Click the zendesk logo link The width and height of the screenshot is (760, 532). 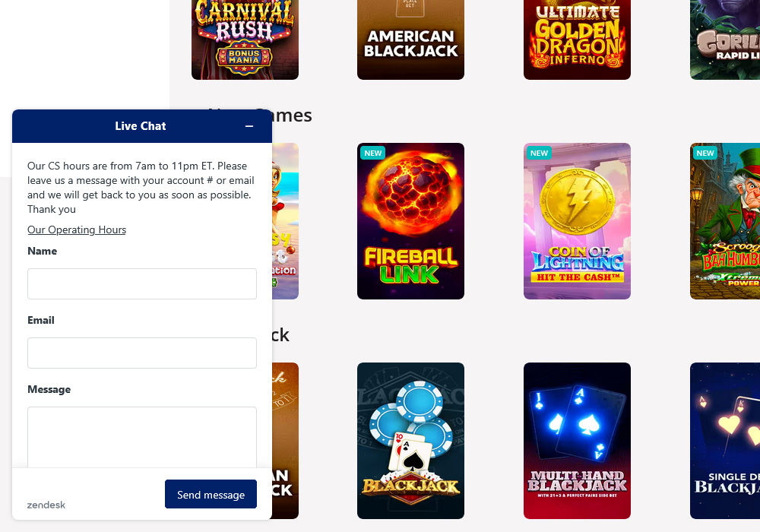tap(46, 505)
